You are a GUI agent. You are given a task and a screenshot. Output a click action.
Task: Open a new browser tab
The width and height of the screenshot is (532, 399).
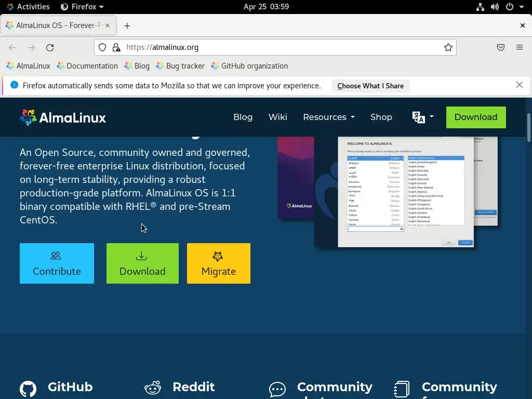[x=127, y=26]
